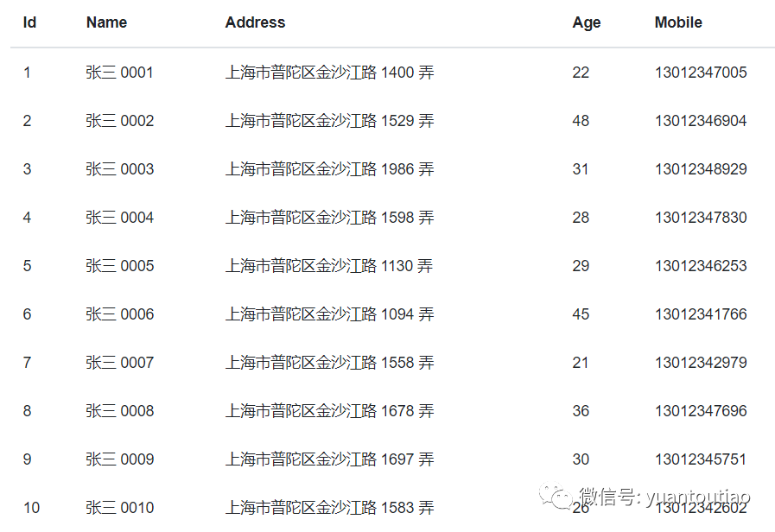Select address with 1558 弄
This screenshot has height=532, width=775.
[x=329, y=363]
